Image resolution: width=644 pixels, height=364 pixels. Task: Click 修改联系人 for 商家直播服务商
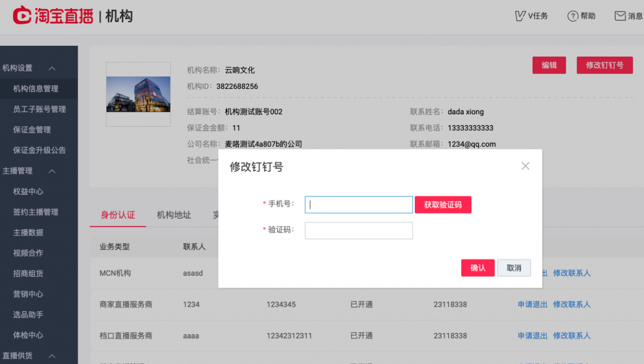click(x=572, y=305)
